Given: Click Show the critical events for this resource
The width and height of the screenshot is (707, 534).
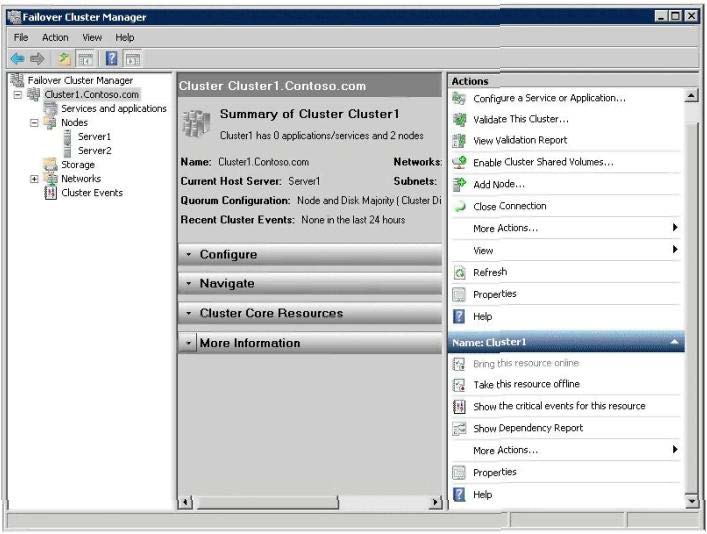Looking at the screenshot, I should click(559, 406).
